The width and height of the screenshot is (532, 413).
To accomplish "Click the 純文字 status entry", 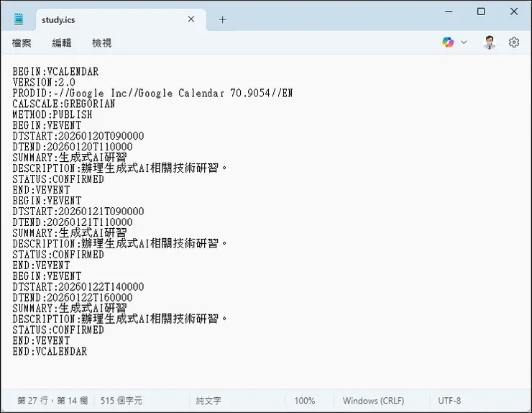I will [x=208, y=401].
